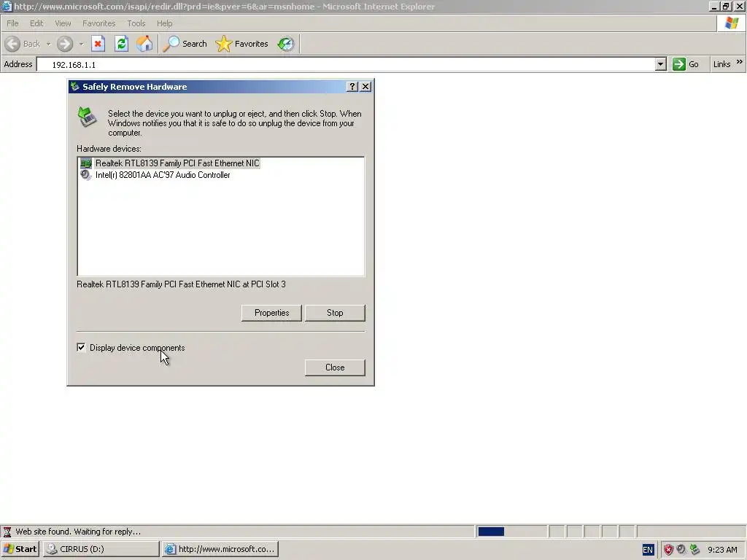
Task: Go to Home page via house icon
Action: pos(144,44)
